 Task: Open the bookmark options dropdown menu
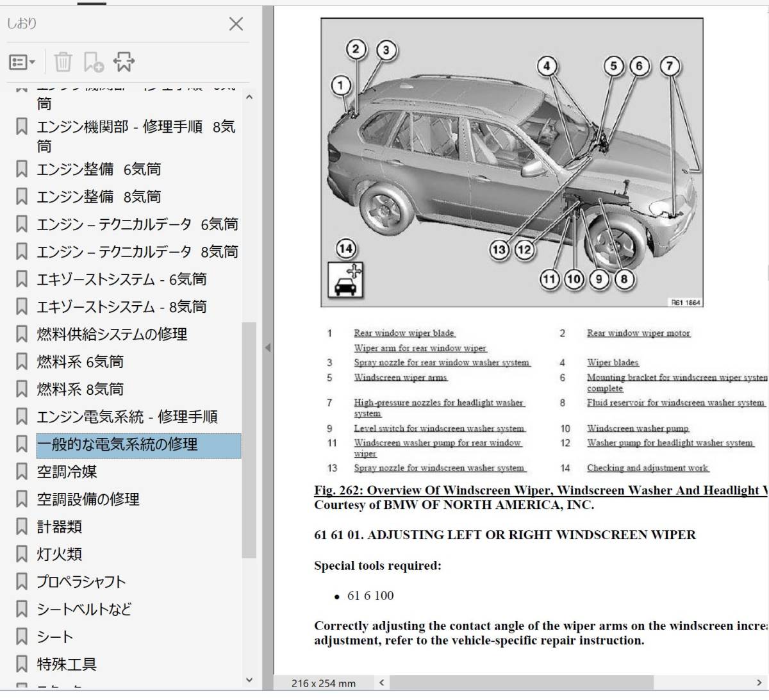click(22, 62)
